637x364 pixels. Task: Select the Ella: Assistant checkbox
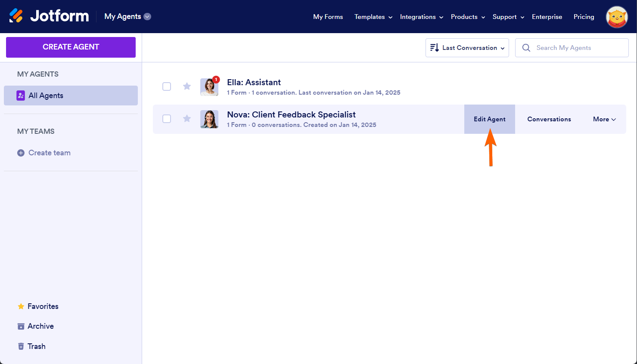[x=167, y=86]
